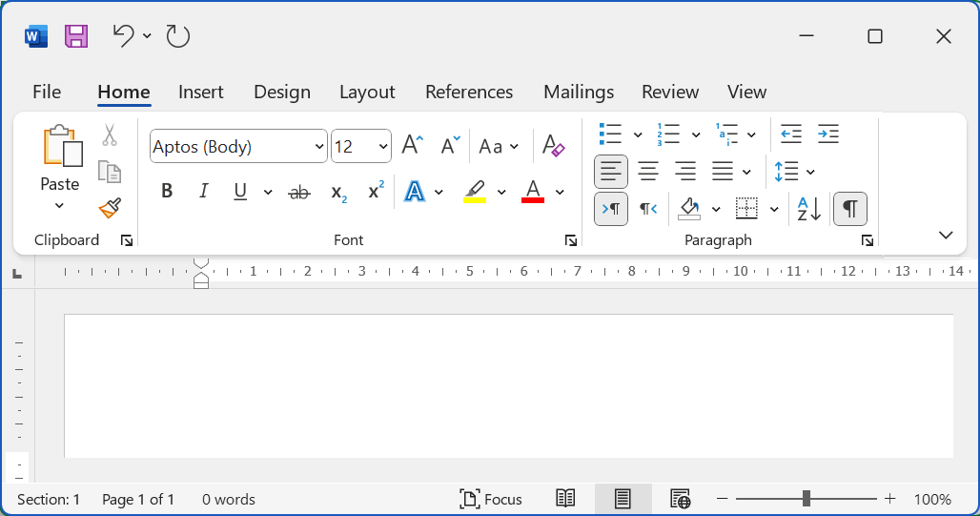Click the Sort A-to-Z icon

tap(808, 209)
